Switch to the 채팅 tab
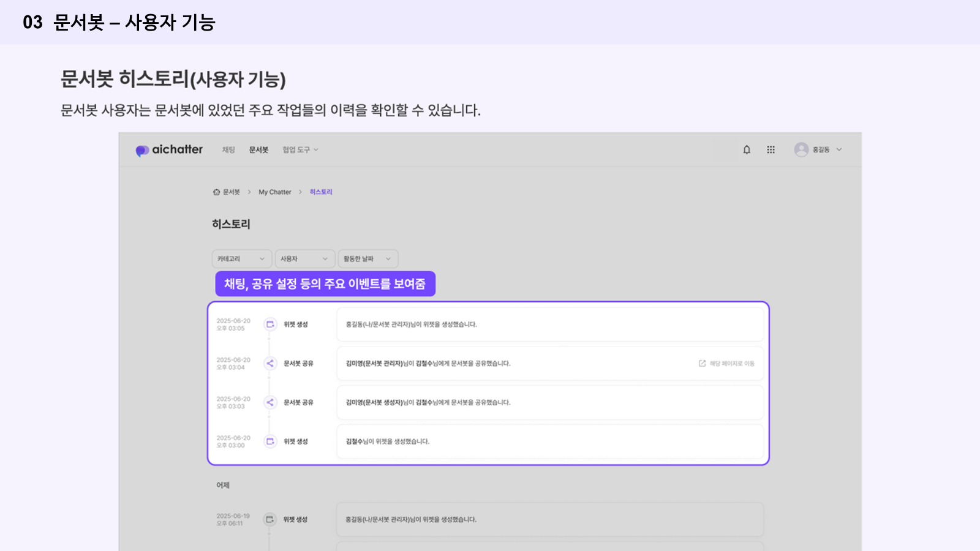The height and width of the screenshot is (551, 980). coord(228,150)
